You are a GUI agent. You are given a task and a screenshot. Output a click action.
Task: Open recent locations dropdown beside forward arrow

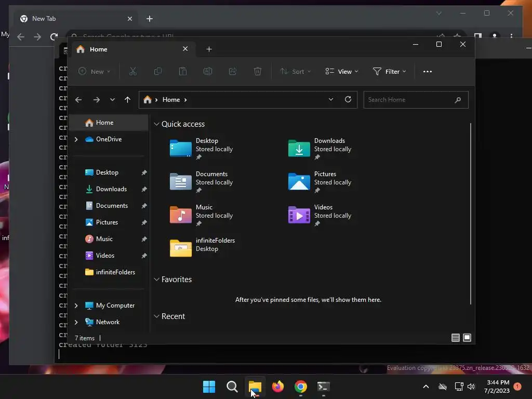[x=112, y=100]
